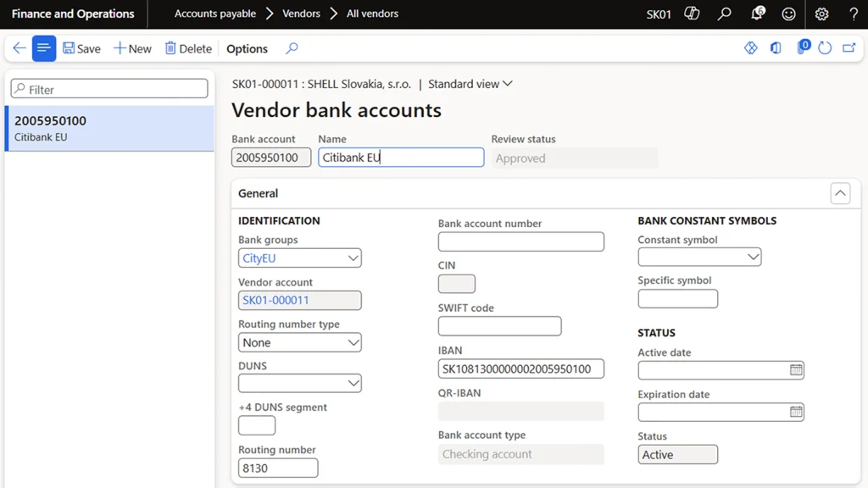
Task: Open Accounts payable breadcrumb
Action: [x=214, y=14]
